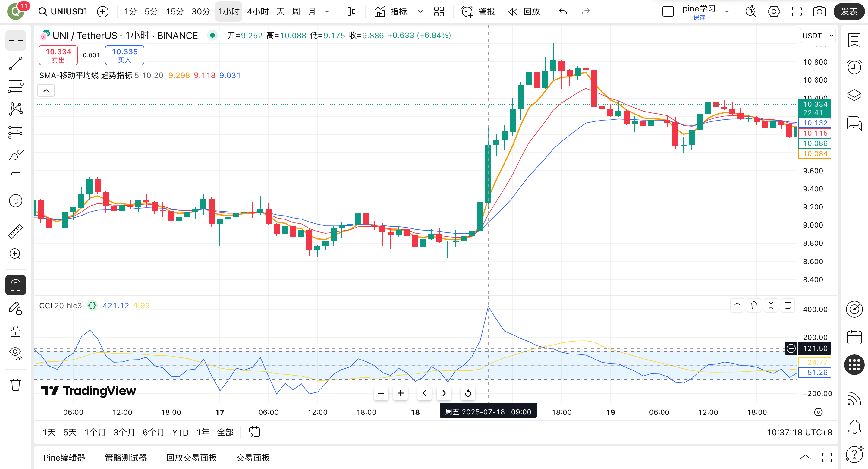Select the trend line drawing tool
Viewport: 868px width, 469px height.
point(15,63)
